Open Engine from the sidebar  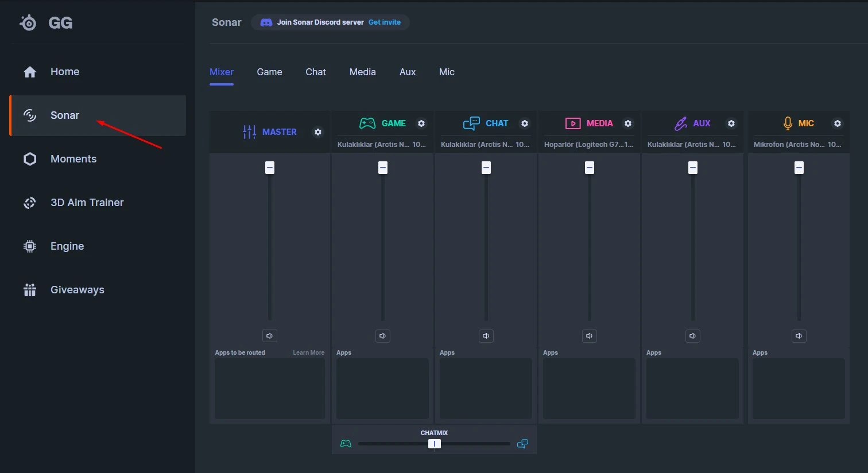point(98,246)
